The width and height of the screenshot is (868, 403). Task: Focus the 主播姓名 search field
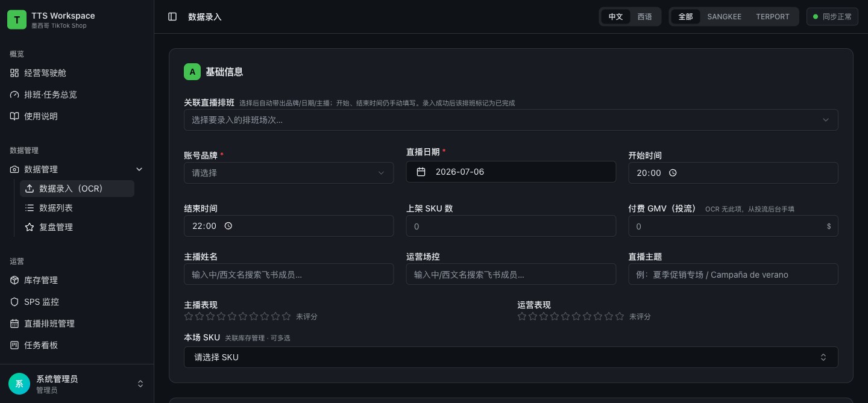[289, 274]
